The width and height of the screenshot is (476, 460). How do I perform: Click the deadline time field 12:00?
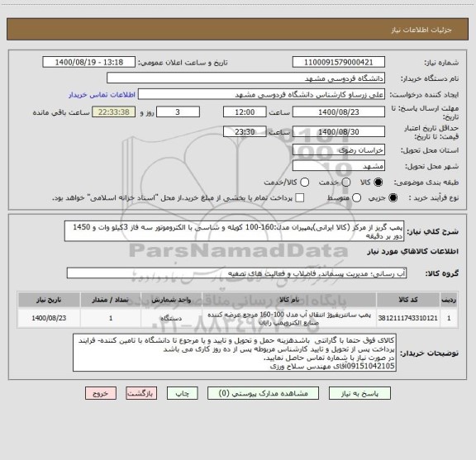pyautogui.click(x=245, y=112)
